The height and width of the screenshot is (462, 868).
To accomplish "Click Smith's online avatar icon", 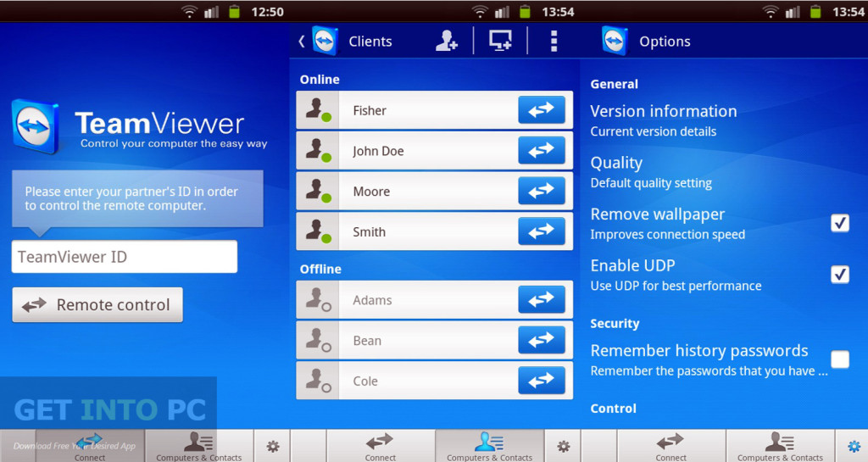I will tap(317, 231).
